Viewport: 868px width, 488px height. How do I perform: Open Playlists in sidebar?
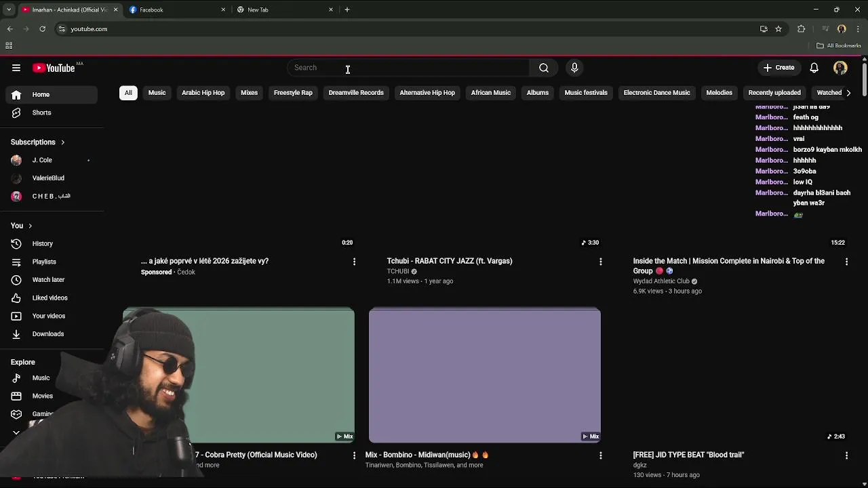coord(52,262)
